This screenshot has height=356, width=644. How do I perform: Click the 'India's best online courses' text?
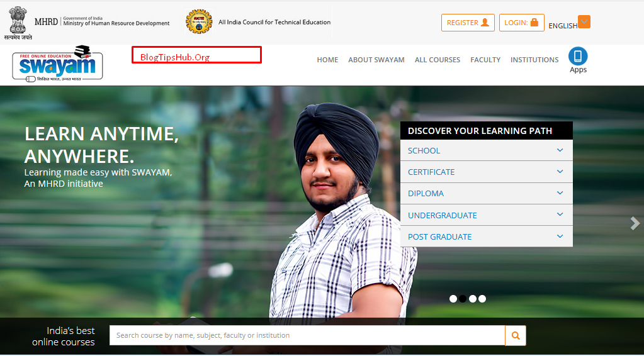(64, 337)
